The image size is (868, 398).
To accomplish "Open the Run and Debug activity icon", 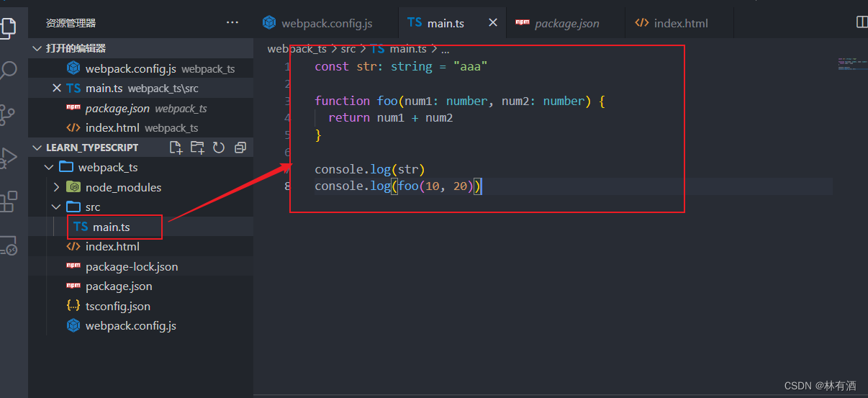I will tap(7, 158).
